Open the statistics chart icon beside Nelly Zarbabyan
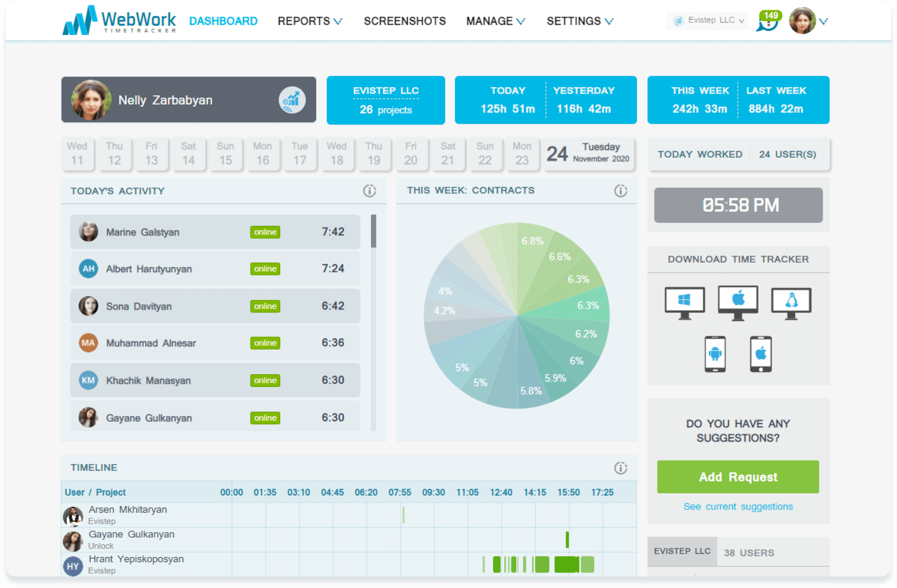Viewport: 897px width, 588px height. click(292, 100)
